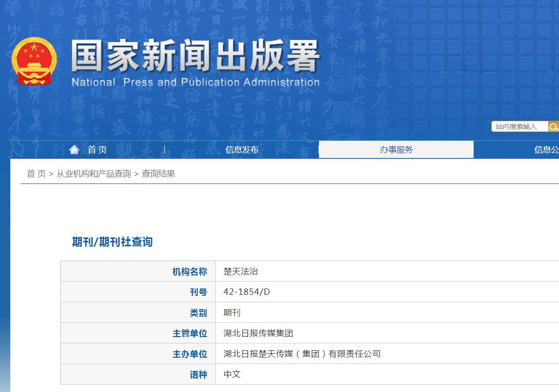Screen dimensions: 559x392
Task: Click inside the 站内搜索输入 search field
Action: (x=519, y=126)
